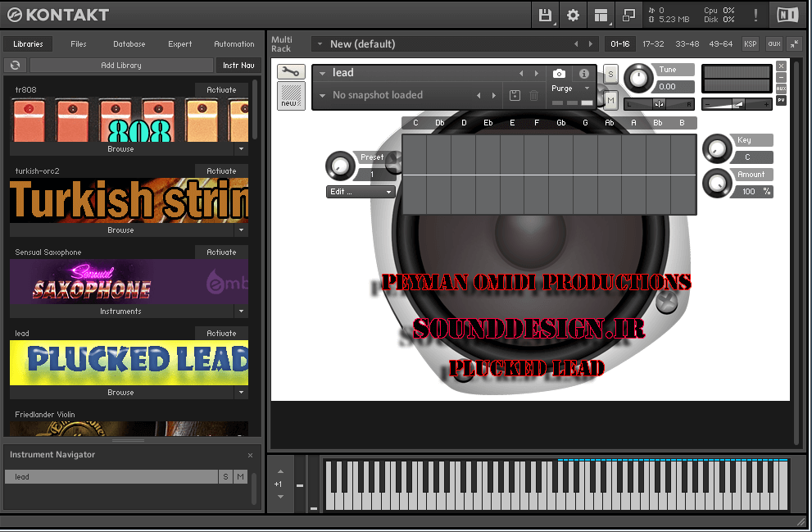
Task: Go to next snapshot arrow
Action: (x=494, y=95)
